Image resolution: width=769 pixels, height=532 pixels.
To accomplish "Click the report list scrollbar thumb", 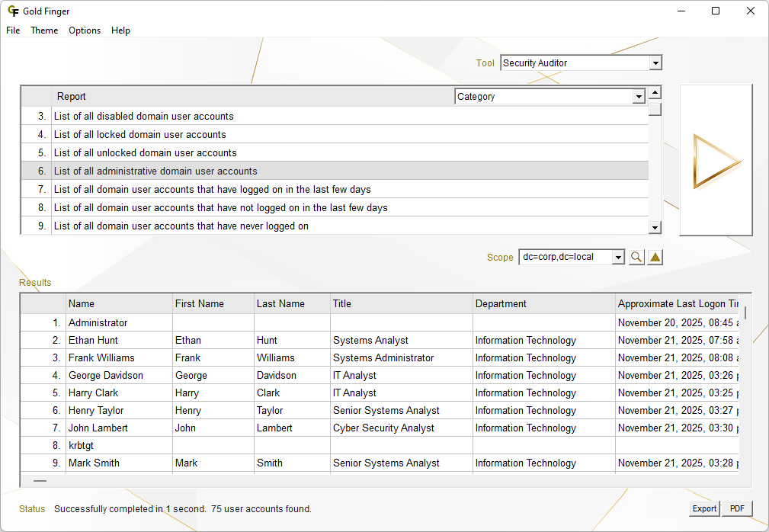I will [x=655, y=109].
